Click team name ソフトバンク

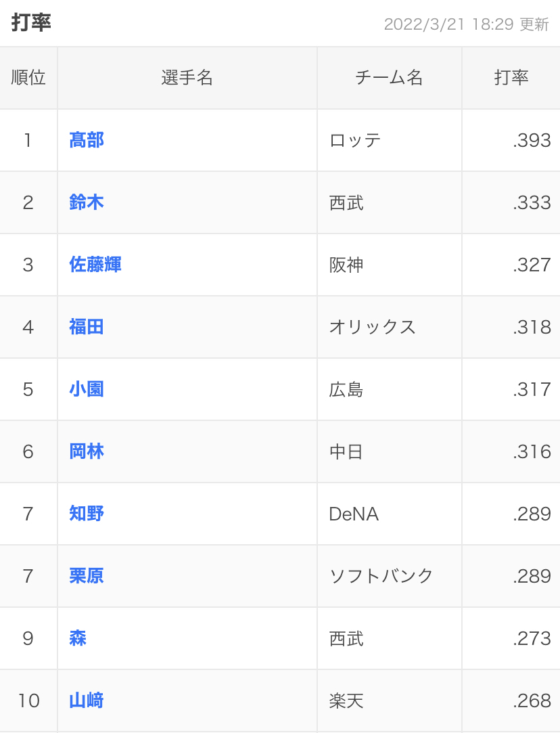point(381,576)
